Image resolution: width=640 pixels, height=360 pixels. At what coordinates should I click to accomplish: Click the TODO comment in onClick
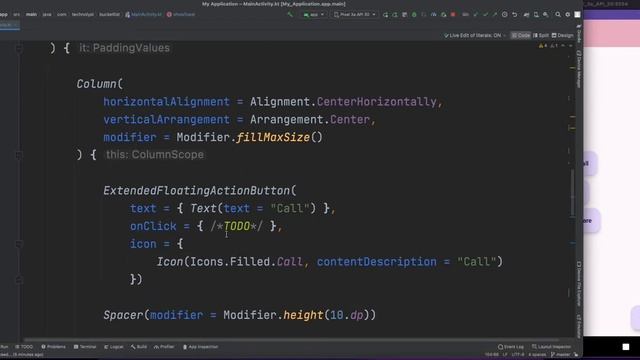(x=237, y=226)
